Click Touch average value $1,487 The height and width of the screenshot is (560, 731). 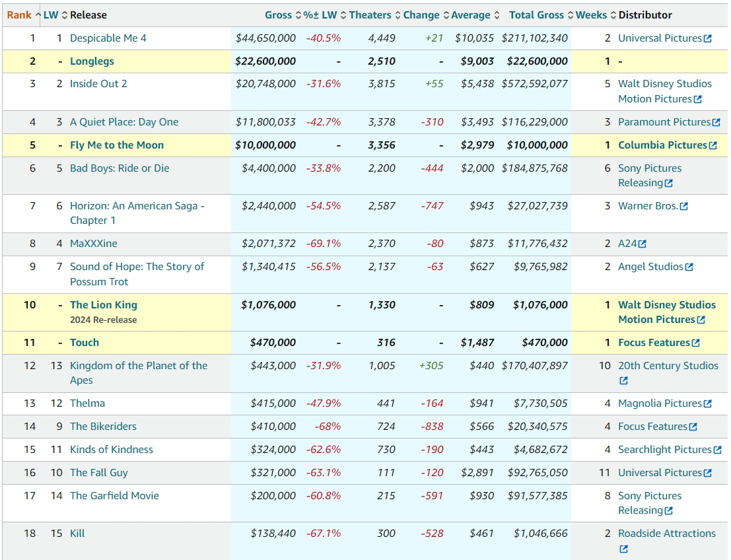(x=477, y=343)
